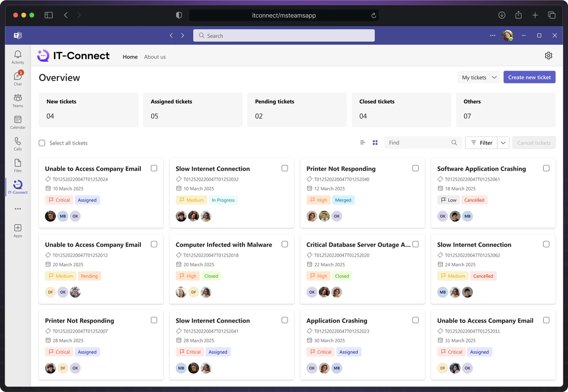The height and width of the screenshot is (392, 568).
Task: Open the Activity bell in sidebar
Action: [18, 57]
